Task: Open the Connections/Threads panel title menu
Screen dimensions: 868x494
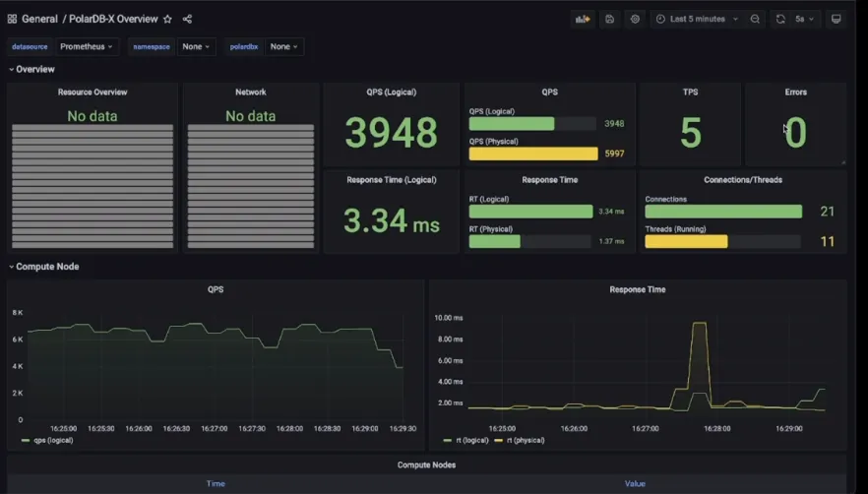Action: tap(743, 179)
